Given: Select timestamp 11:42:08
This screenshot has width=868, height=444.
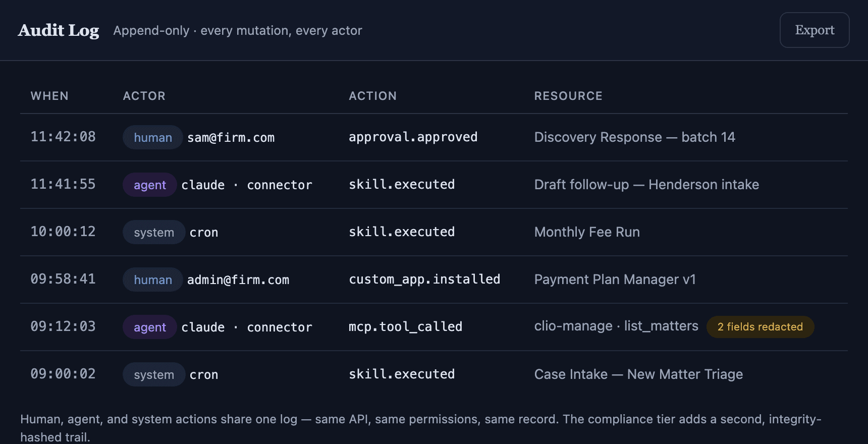Looking at the screenshot, I should (x=63, y=137).
